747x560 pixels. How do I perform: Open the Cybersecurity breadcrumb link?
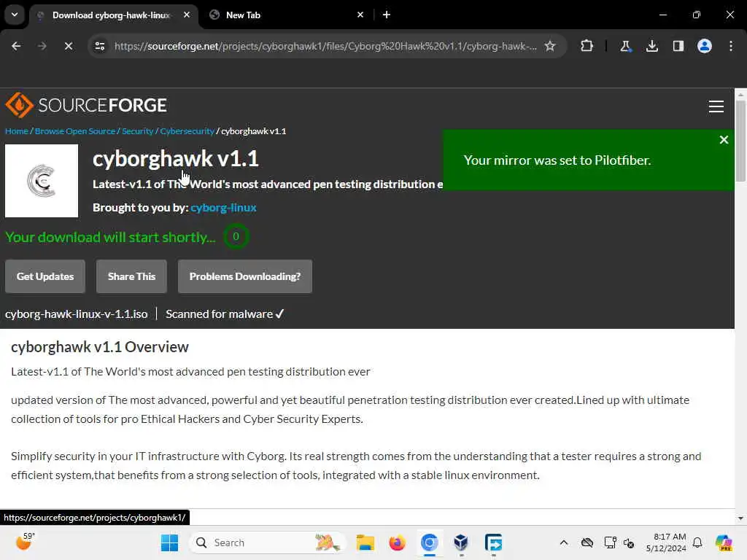[187, 131]
